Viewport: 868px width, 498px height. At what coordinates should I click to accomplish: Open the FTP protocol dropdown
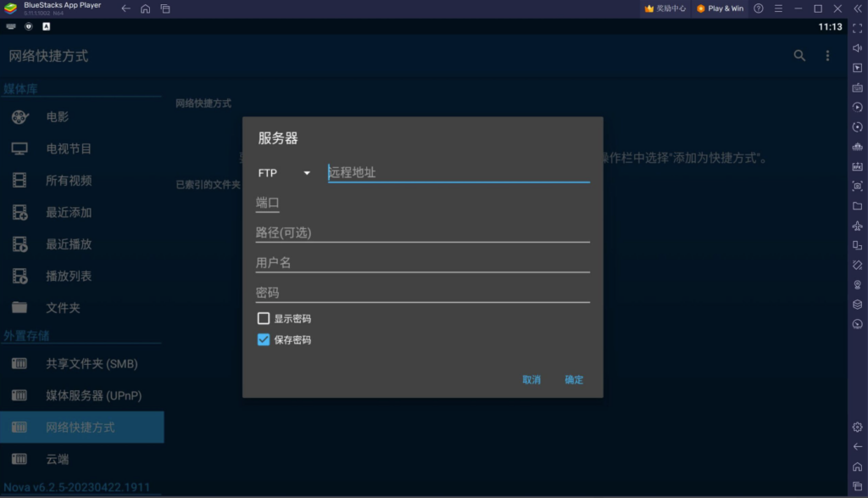282,172
